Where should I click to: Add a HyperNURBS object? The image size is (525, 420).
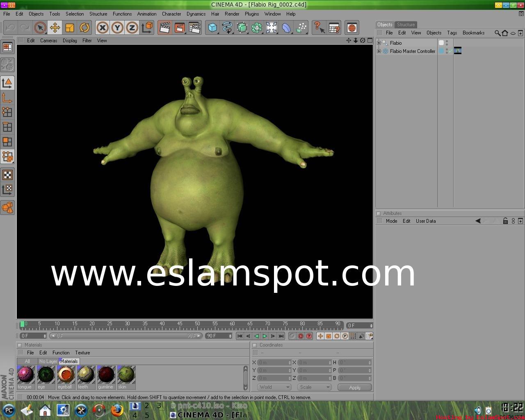click(242, 28)
